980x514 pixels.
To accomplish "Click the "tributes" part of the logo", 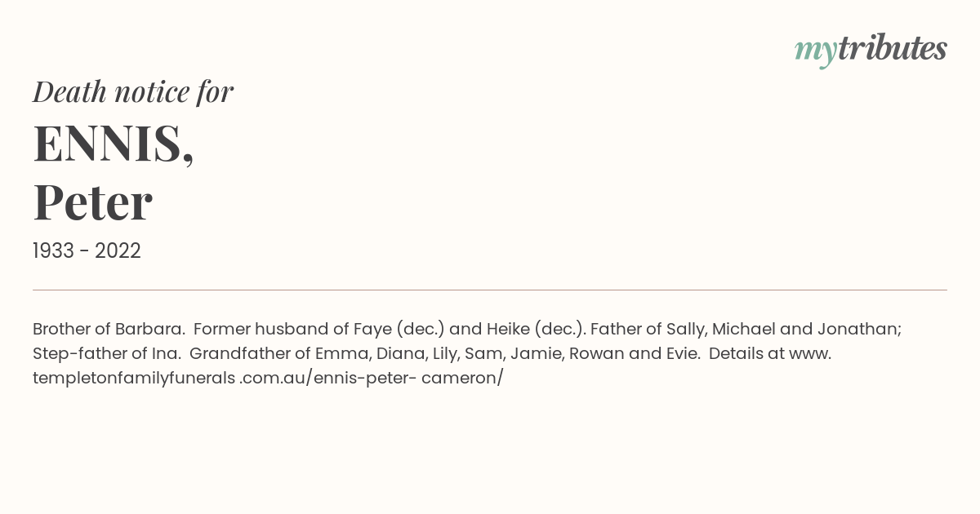I will (893, 48).
